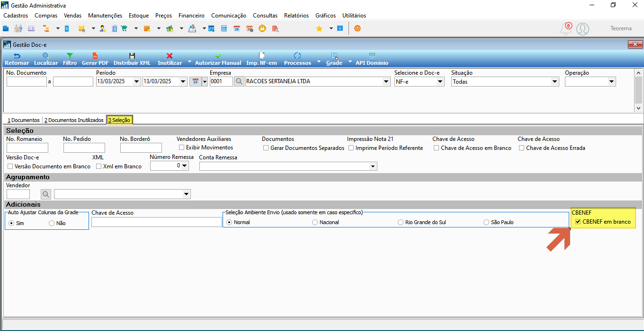
Task: Open the Financeiro menu
Action: tap(191, 16)
